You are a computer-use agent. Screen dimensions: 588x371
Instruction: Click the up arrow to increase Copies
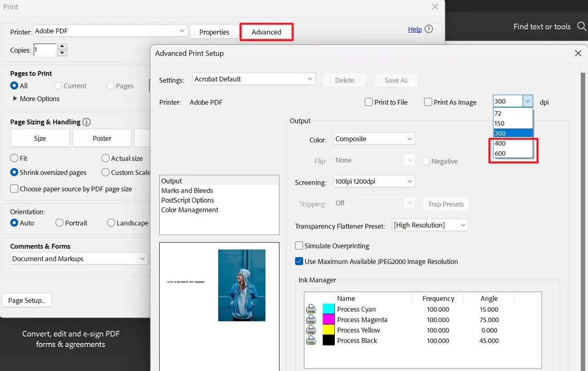coord(62,47)
